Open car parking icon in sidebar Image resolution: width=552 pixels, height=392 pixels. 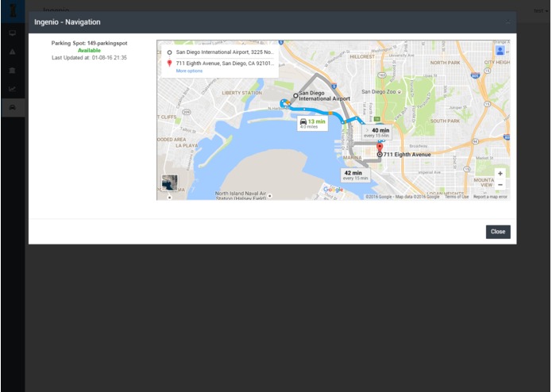pos(13,107)
